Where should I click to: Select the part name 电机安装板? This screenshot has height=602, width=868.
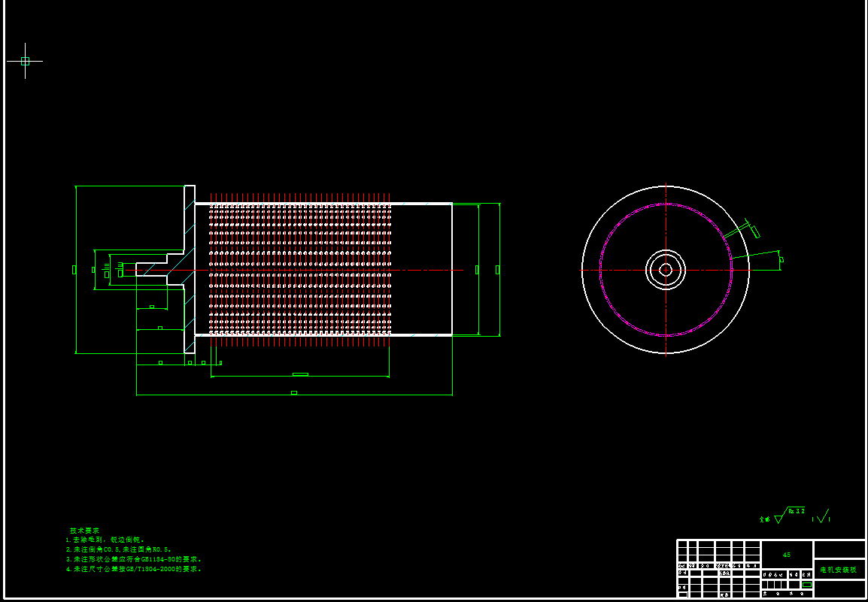(x=839, y=570)
